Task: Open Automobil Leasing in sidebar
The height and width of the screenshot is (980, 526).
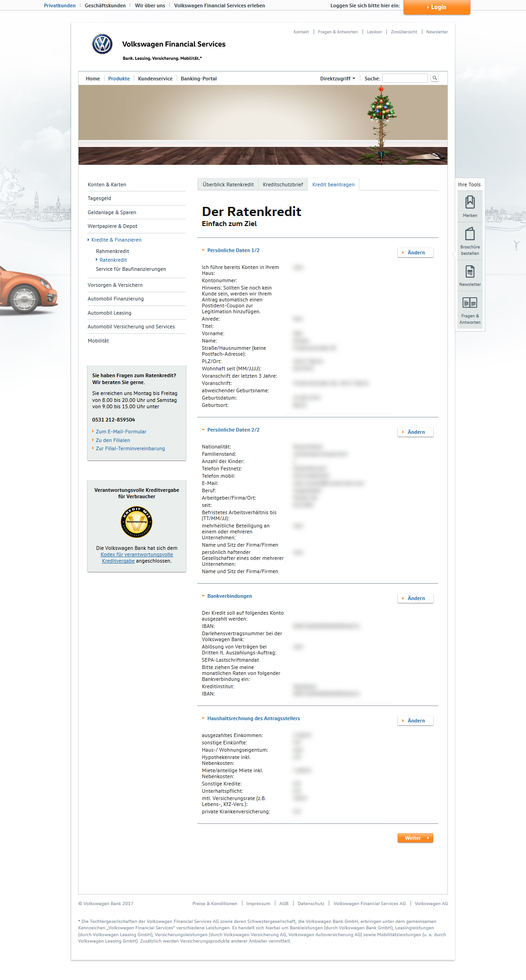Action: tap(110, 313)
